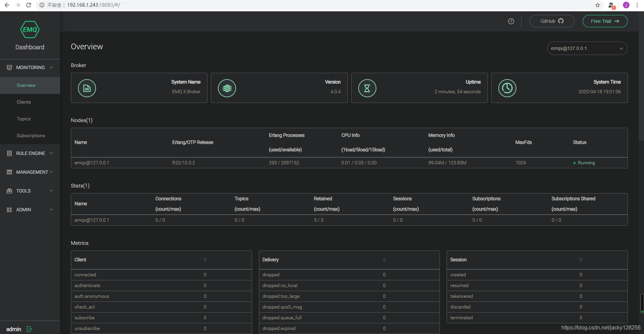Click the site security info icon
This screenshot has height=334, width=644.
pos(42,5)
